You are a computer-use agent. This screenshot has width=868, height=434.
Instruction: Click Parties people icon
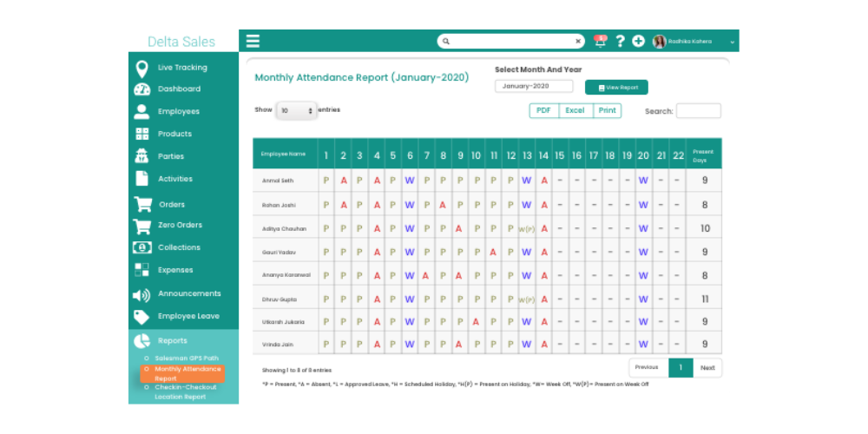click(141, 156)
